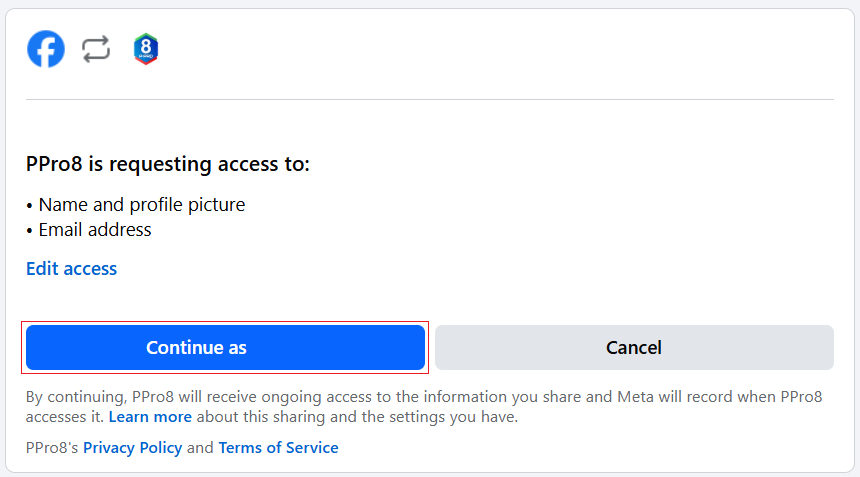
Task: Select the "Email address" permission text
Action: (95, 230)
